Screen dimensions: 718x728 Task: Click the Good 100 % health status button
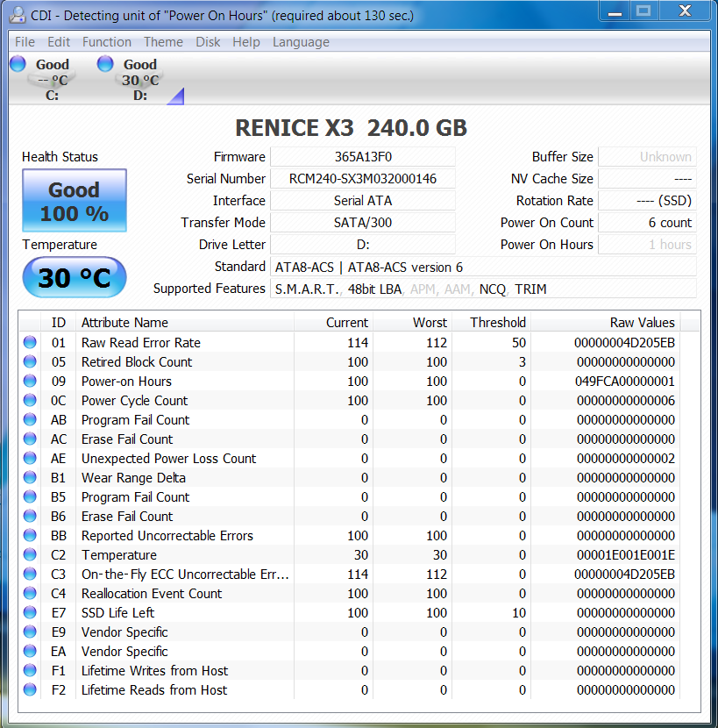coord(75,201)
